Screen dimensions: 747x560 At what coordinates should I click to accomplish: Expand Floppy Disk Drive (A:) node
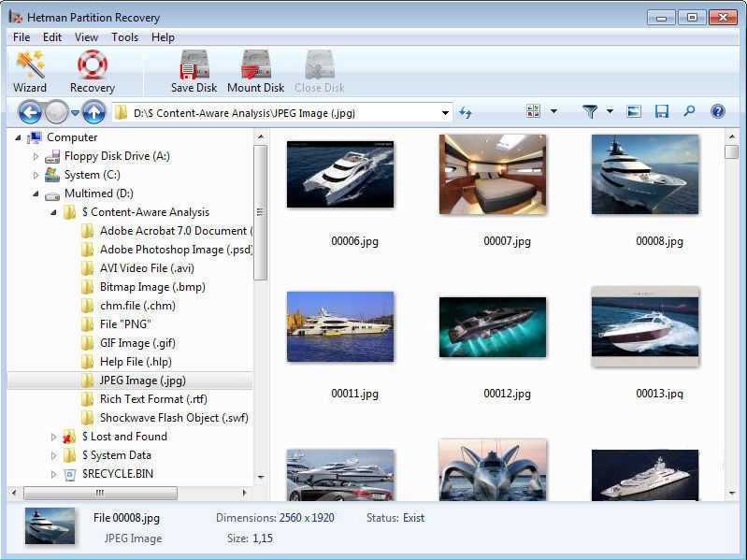tap(36, 156)
